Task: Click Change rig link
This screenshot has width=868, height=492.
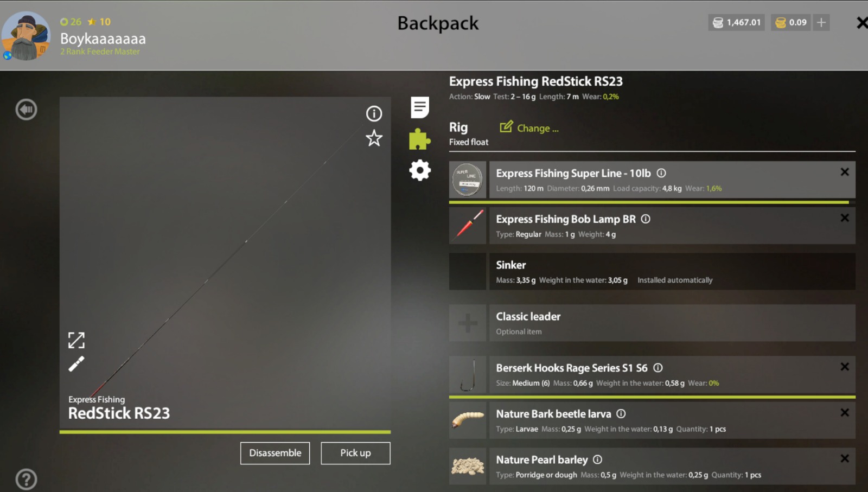Action: tap(529, 128)
